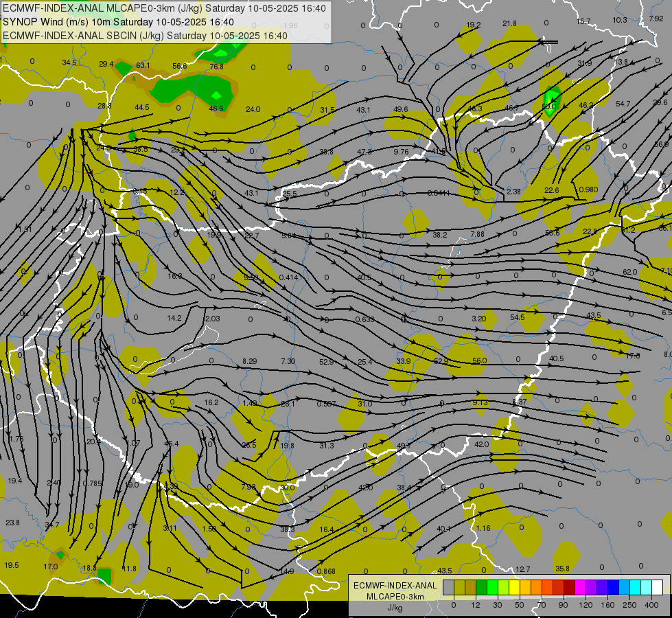Click the 31.3 value on the map
This screenshot has height=618, width=672.
click(x=327, y=446)
